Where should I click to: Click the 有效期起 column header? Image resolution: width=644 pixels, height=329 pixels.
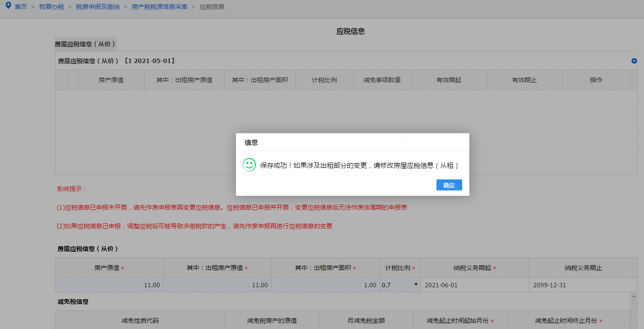(x=449, y=80)
